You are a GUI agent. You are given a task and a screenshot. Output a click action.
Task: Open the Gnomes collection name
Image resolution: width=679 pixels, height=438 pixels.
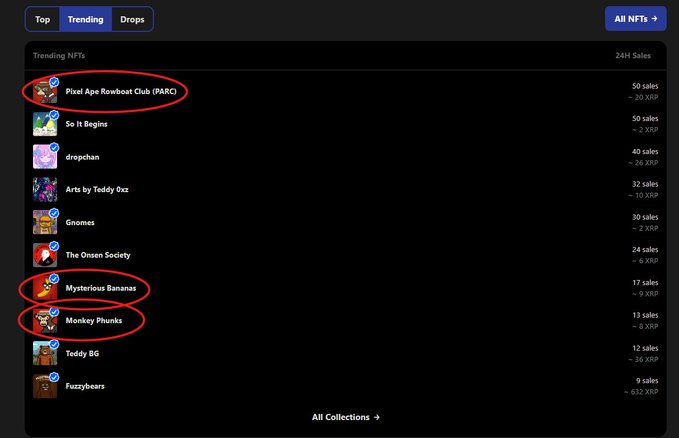point(80,222)
